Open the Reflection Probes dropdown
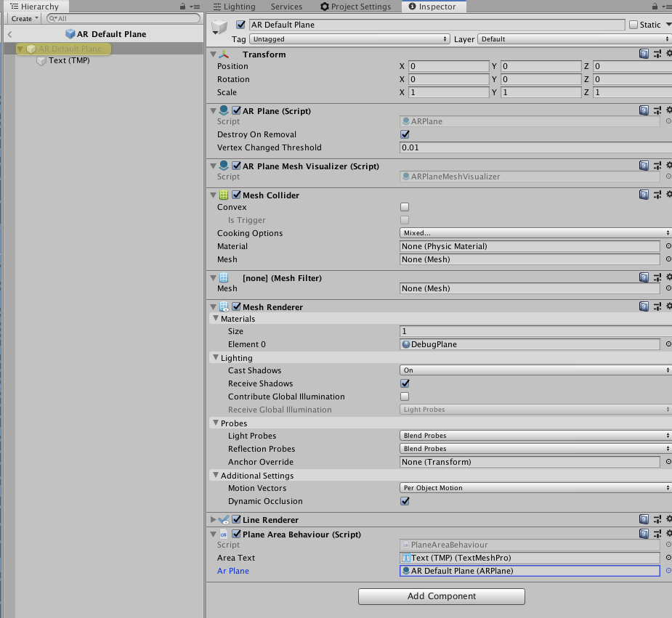 point(535,448)
